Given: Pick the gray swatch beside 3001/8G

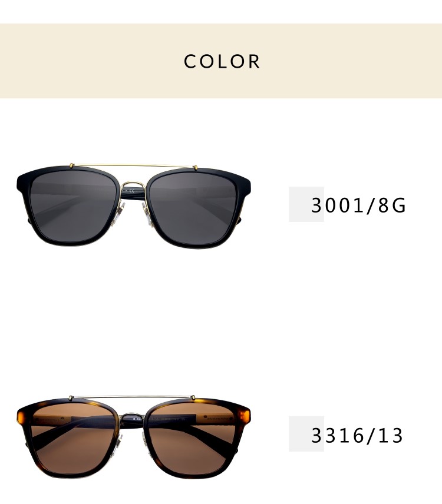Looking at the screenshot, I should 306,204.
